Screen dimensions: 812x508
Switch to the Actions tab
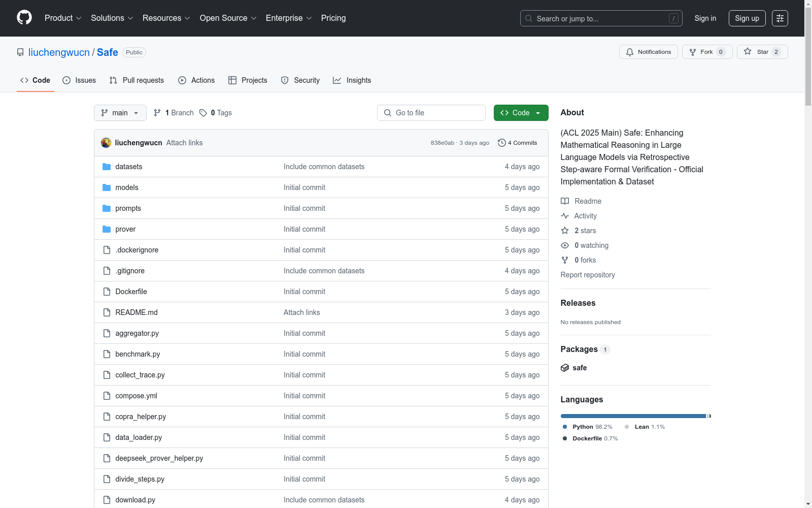196,80
